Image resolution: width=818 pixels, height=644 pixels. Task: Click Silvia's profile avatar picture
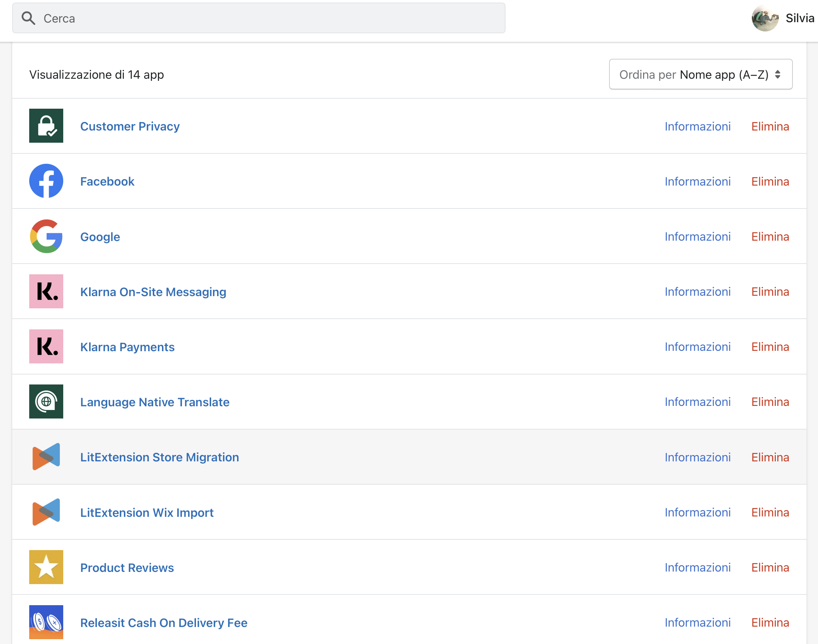(765, 18)
